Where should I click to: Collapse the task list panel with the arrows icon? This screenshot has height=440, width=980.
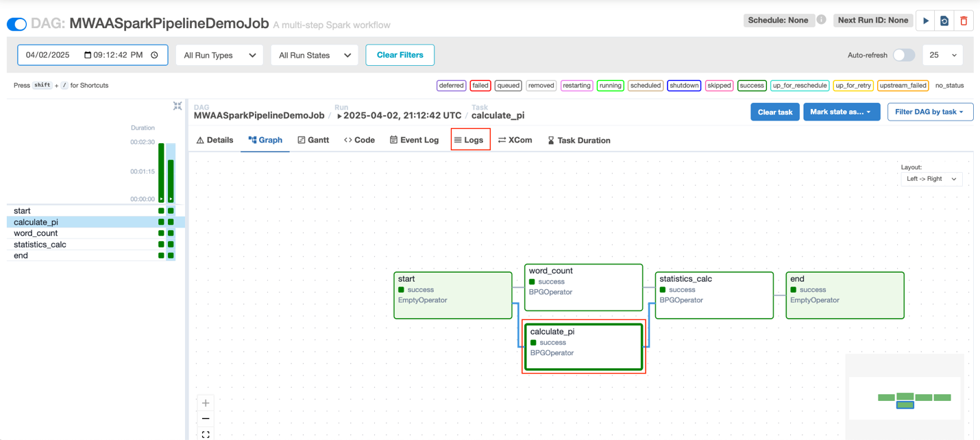point(177,106)
